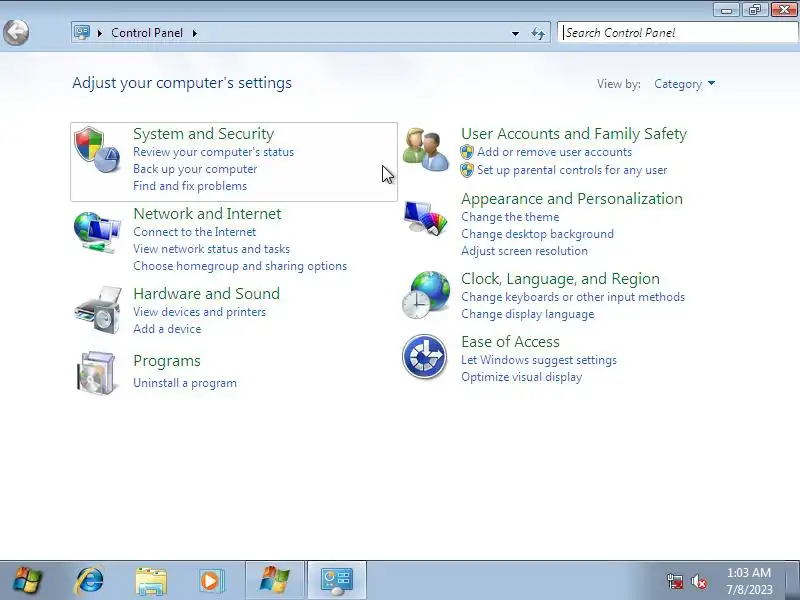Click the shield icon beside Set up parental controls
The height and width of the screenshot is (600, 800).
(x=467, y=170)
